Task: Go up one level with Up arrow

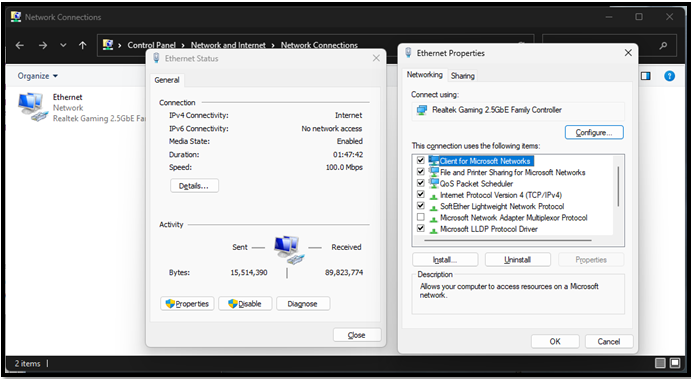Action: point(82,45)
